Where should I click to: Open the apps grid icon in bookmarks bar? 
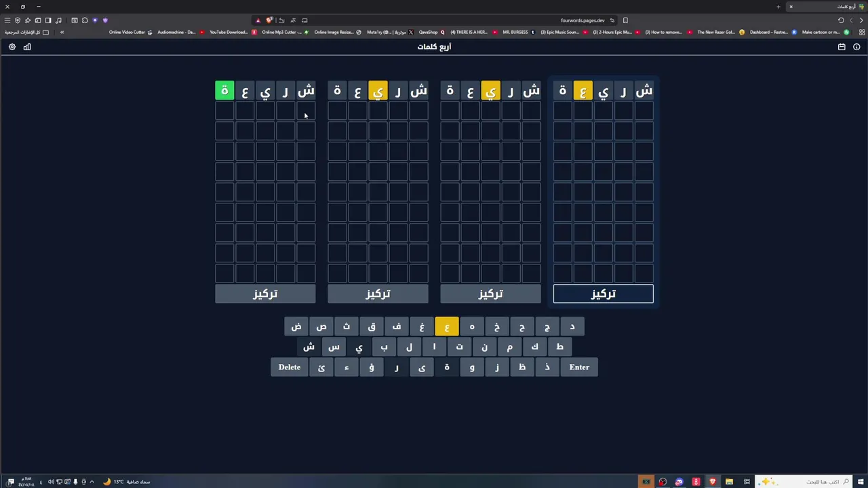pyautogui.click(x=862, y=32)
